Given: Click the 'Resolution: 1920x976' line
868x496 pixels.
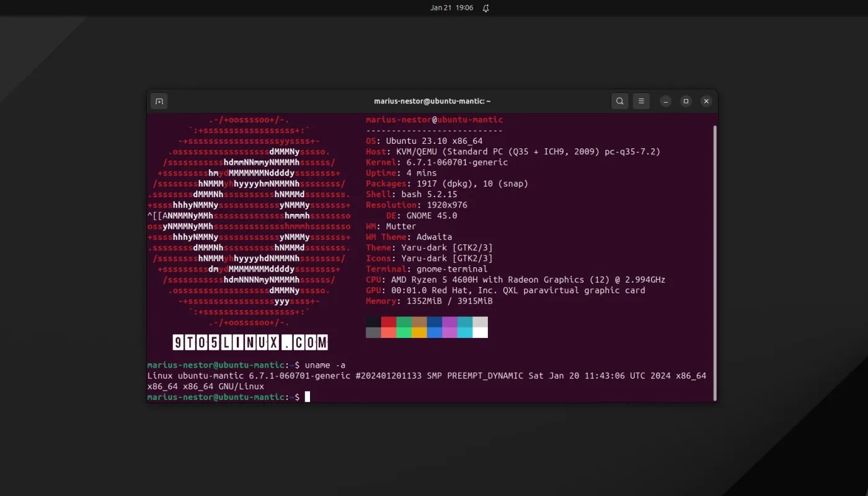Looking at the screenshot, I should (x=417, y=205).
